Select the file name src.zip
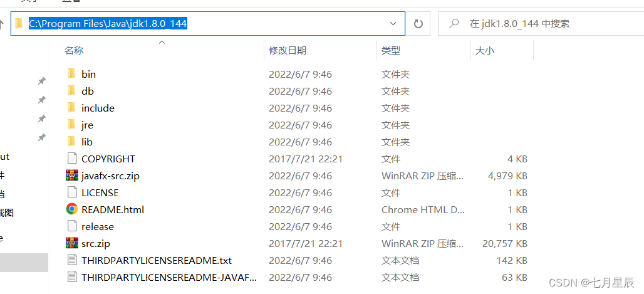Viewport: 644px width, 294px height. click(96, 243)
